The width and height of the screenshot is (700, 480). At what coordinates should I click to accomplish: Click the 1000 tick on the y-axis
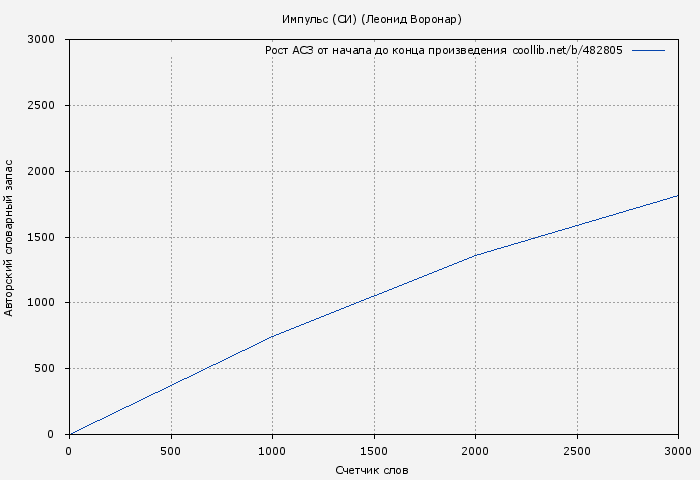pyautogui.click(x=48, y=303)
